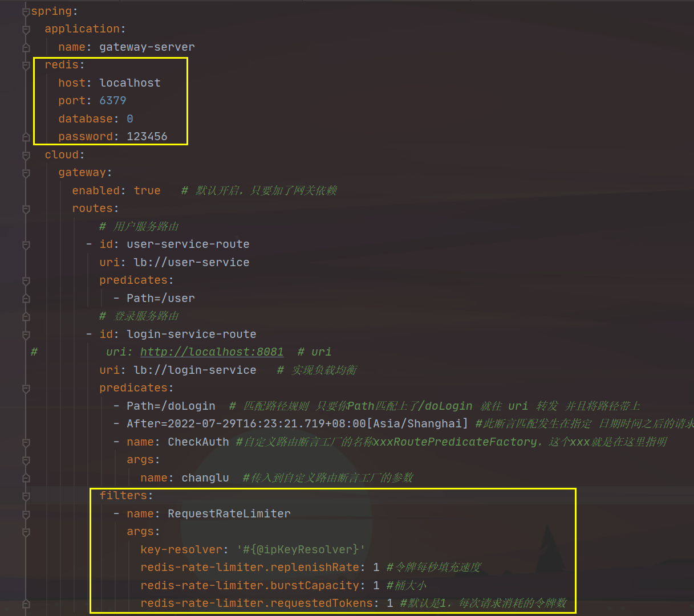Fold the login-service-route id entry marker
The image size is (694, 616).
pos(26,334)
